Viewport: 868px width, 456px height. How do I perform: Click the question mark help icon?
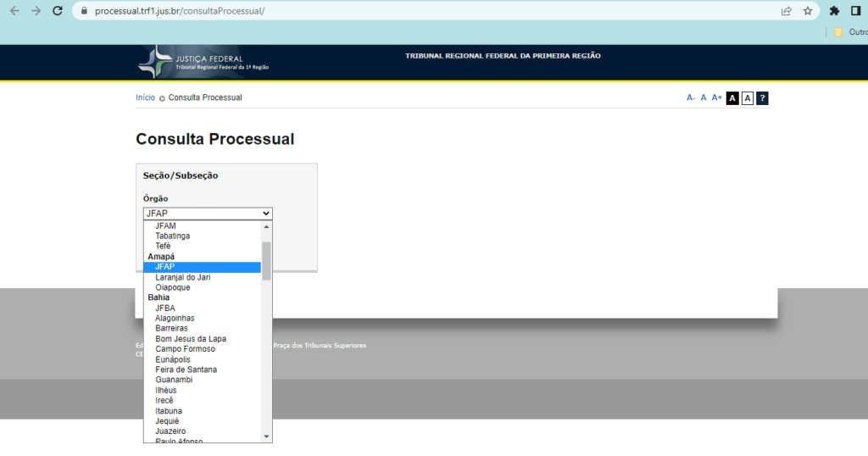(762, 98)
